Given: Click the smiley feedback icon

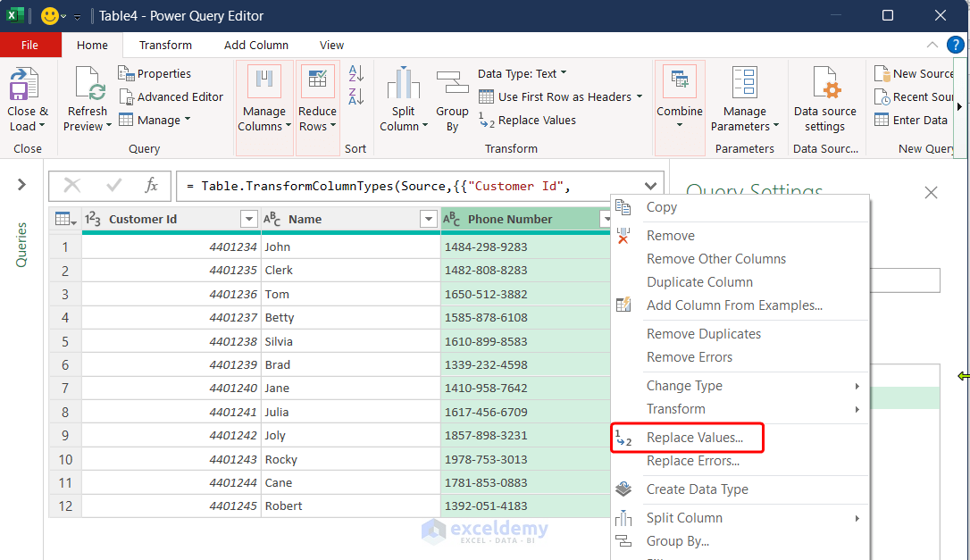Looking at the screenshot, I should click(49, 15).
